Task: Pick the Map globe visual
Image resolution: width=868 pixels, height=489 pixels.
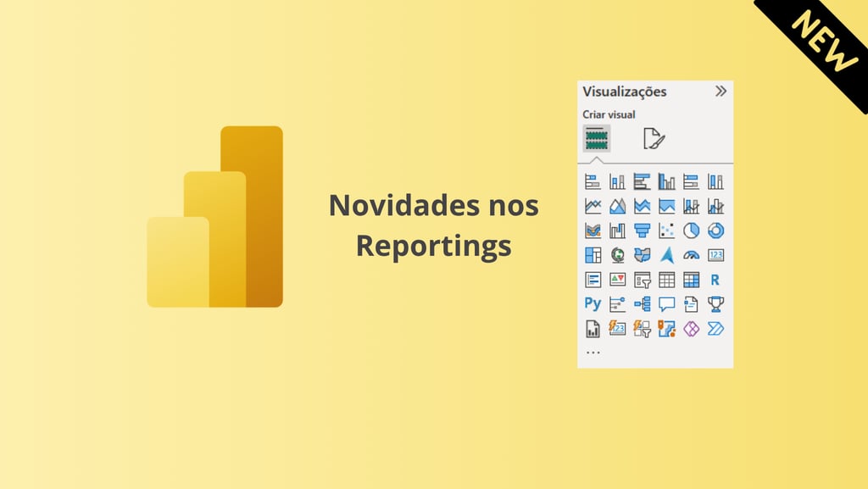Action: 617,255
